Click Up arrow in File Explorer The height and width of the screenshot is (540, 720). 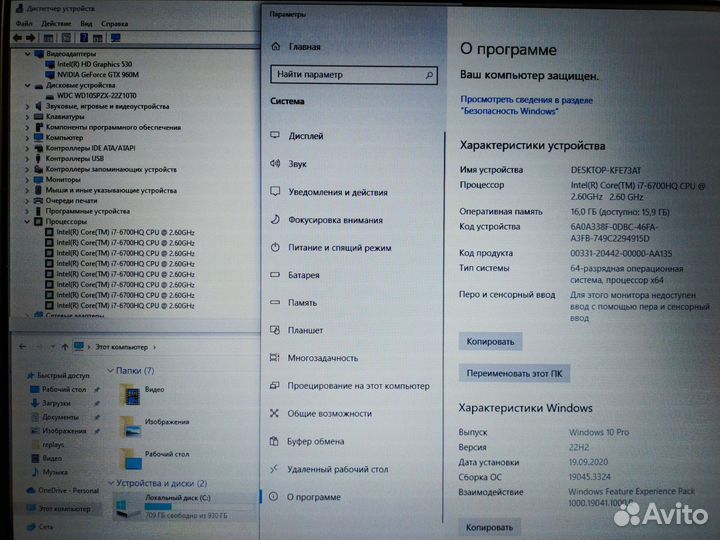click(65, 347)
